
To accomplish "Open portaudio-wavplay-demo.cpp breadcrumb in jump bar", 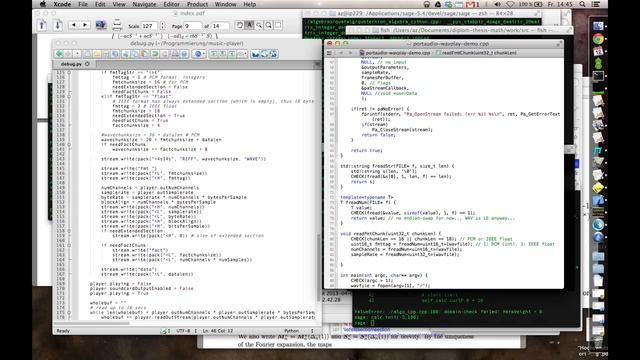I will pyautogui.click(x=395, y=53).
